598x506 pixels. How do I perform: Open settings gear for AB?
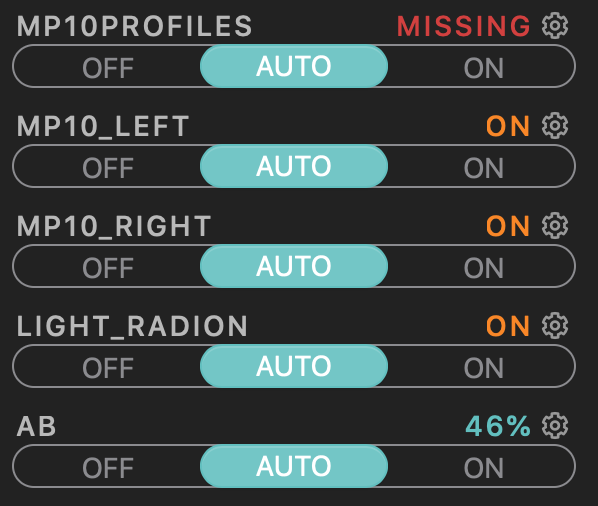555,426
